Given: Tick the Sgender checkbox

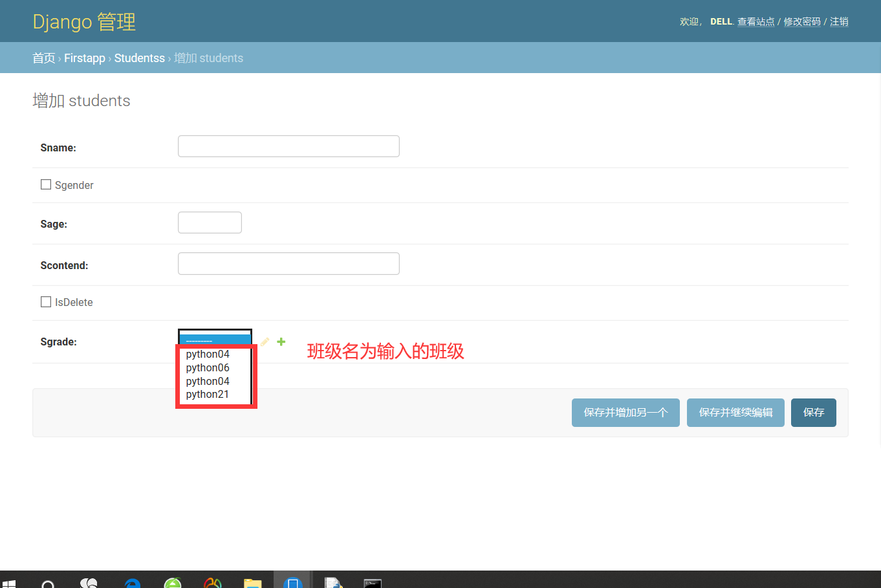Looking at the screenshot, I should coord(46,184).
